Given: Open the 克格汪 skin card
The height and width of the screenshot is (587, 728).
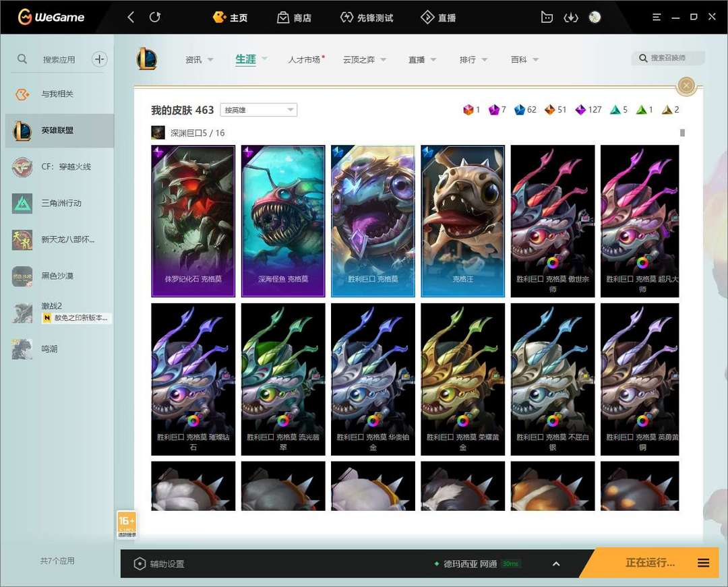Looking at the screenshot, I should 462,221.
